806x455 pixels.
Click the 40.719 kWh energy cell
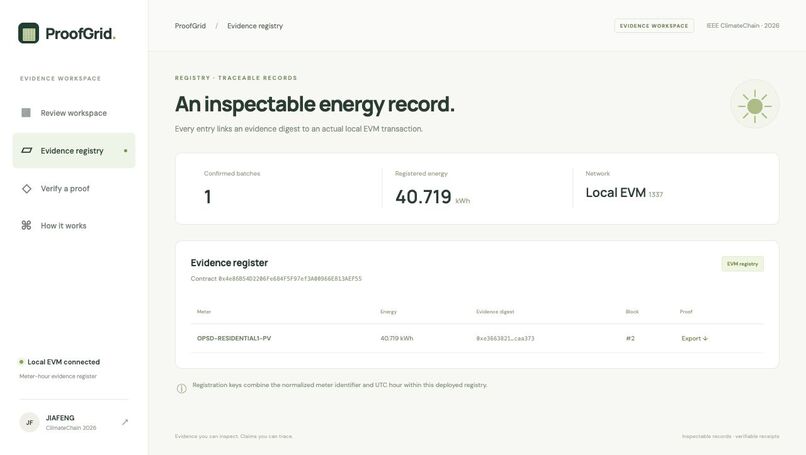[397, 338]
